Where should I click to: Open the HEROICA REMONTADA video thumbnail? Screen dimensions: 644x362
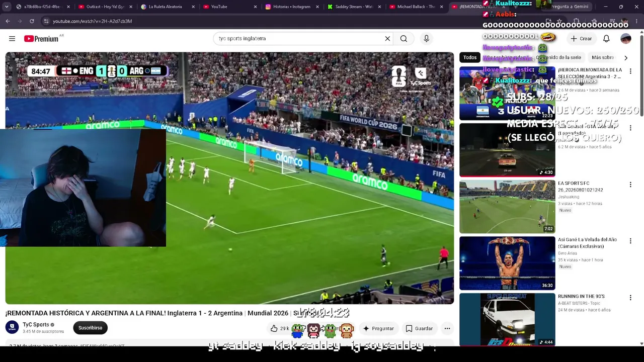[x=507, y=94]
